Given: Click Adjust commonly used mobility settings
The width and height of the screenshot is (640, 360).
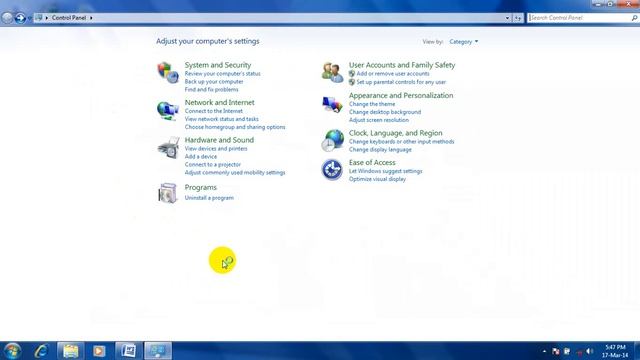Looking at the screenshot, I should click(x=235, y=173).
